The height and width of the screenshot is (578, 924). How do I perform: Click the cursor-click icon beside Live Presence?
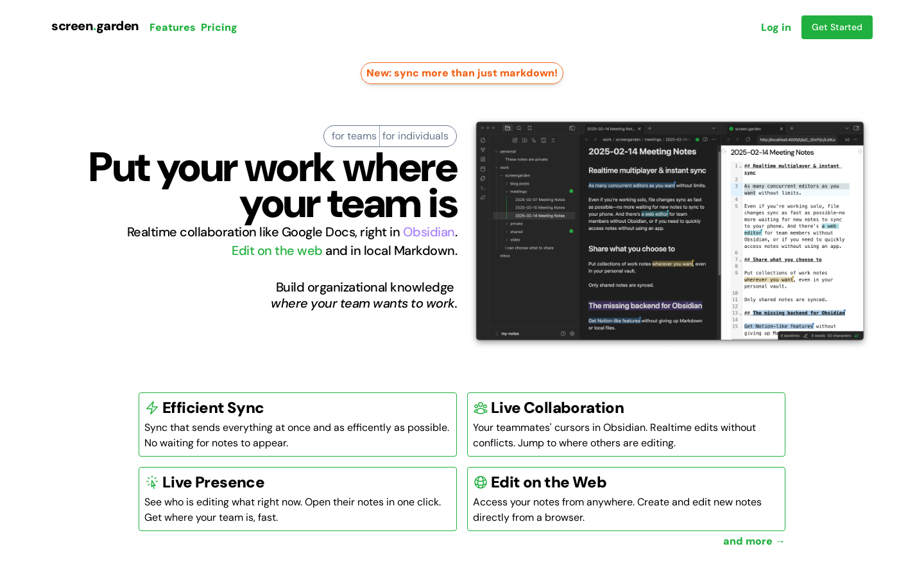[x=152, y=482]
